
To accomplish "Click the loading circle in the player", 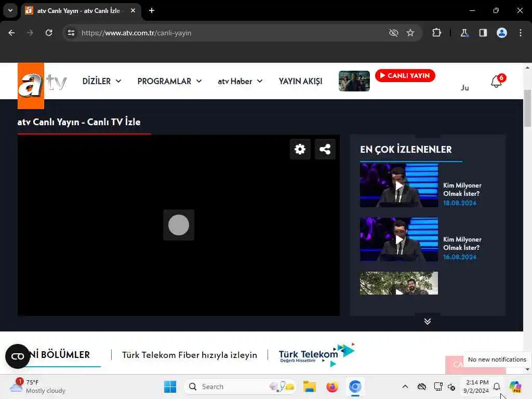I will coord(179,225).
